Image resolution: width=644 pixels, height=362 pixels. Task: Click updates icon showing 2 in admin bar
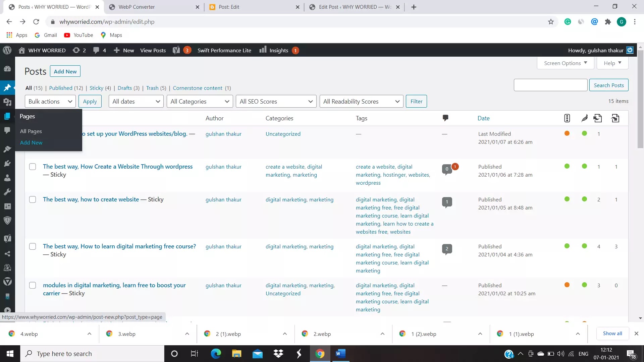click(x=79, y=50)
